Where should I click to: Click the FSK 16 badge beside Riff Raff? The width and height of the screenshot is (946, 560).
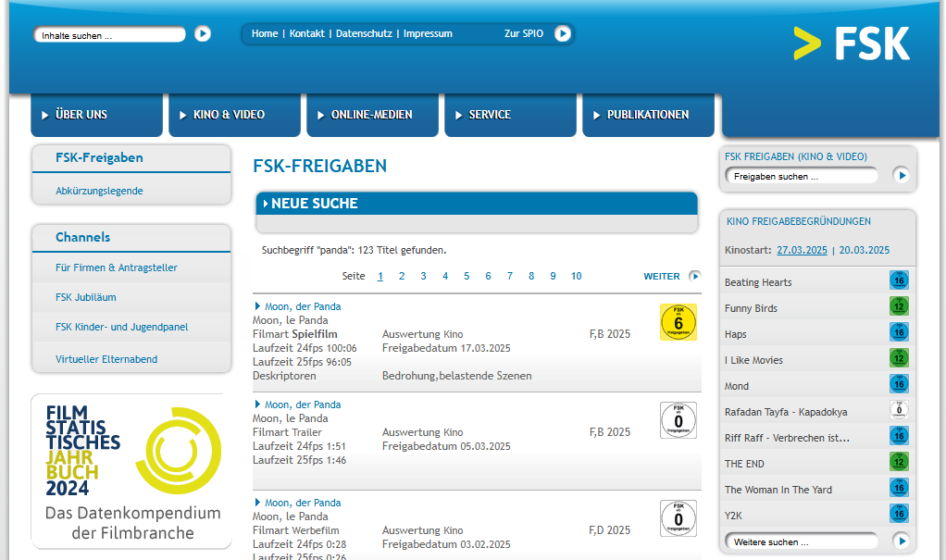(899, 436)
